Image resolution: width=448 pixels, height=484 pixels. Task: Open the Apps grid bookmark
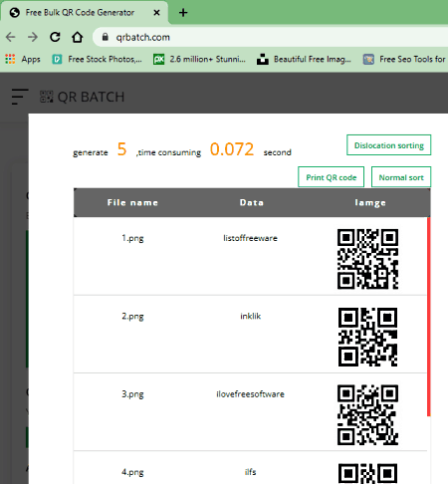[23, 59]
